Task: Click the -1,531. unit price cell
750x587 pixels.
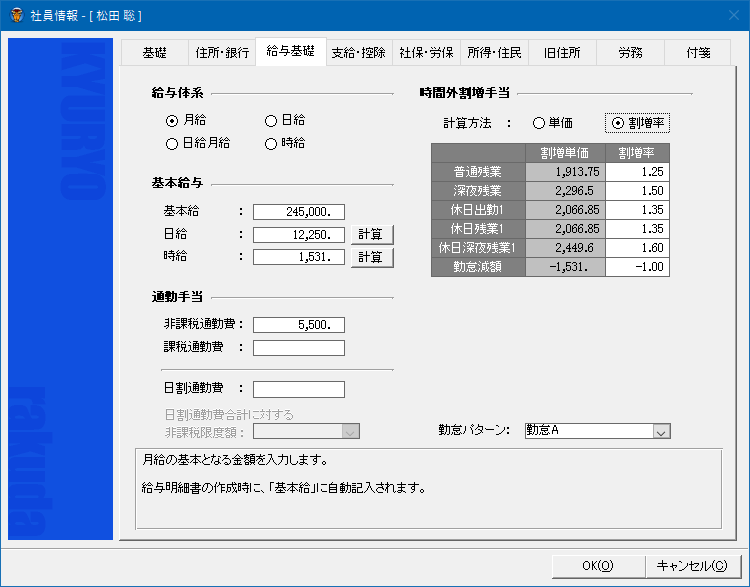Action: tap(565, 267)
